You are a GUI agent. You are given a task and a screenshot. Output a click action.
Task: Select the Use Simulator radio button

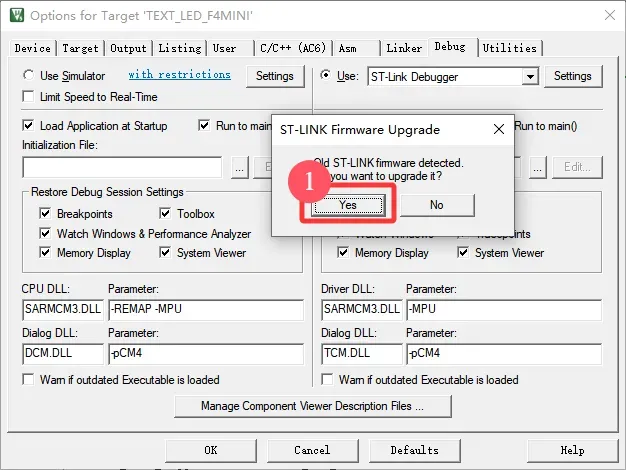(x=30, y=76)
